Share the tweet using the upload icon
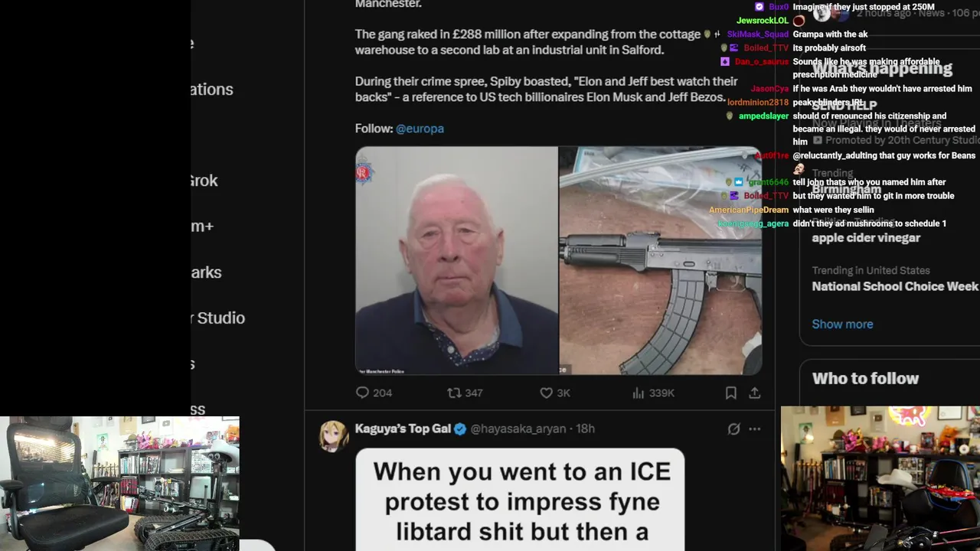Viewport: 980px width, 551px height. pyautogui.click(x=755, y=393)
